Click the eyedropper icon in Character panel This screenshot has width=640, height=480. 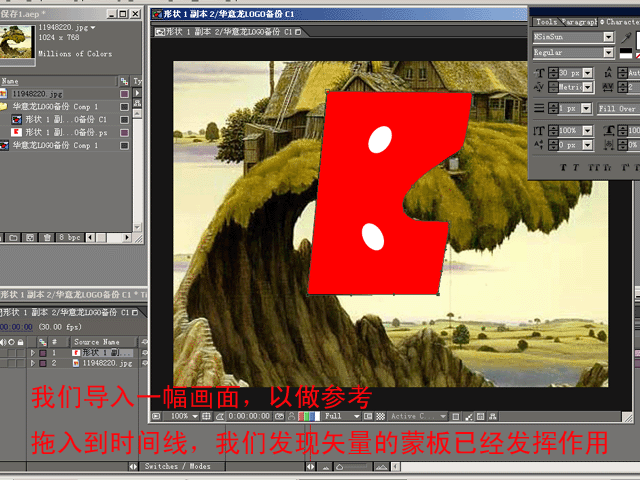tap(626, 38)
